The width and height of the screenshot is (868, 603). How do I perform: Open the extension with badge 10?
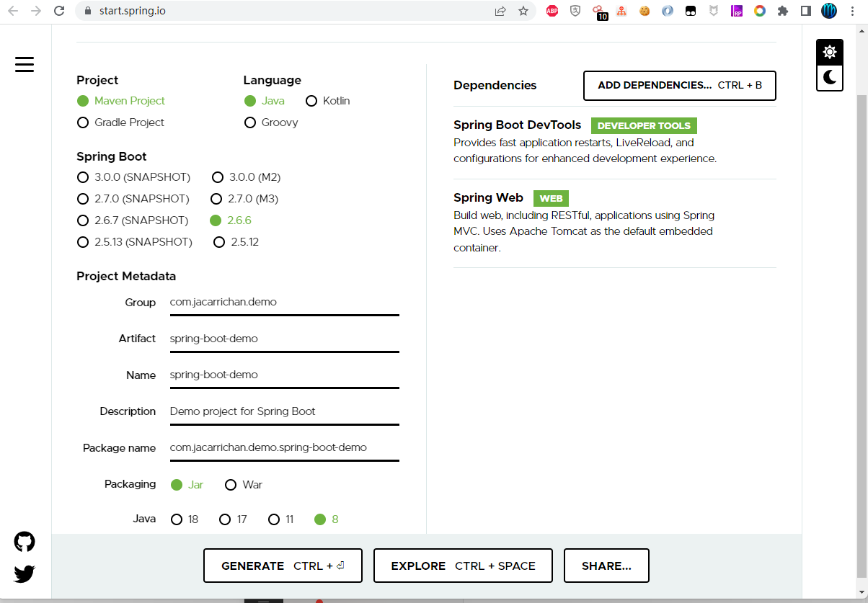coord(599,12)
